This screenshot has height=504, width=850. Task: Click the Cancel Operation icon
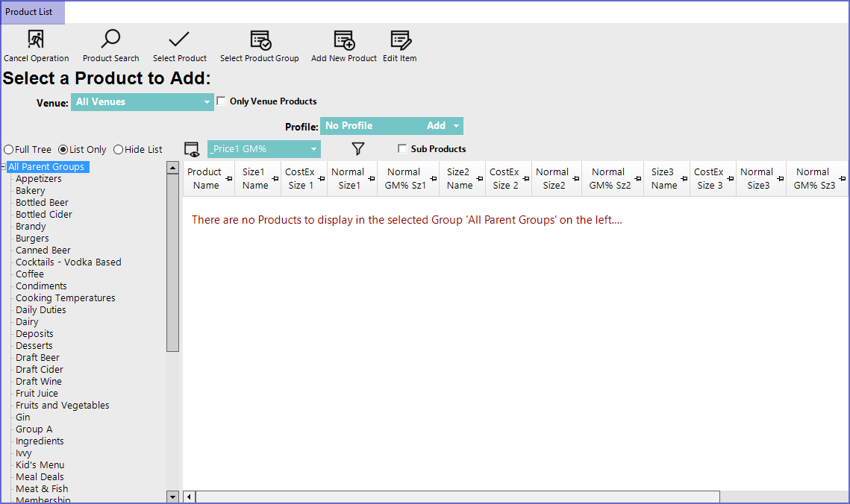coord(36,40)
